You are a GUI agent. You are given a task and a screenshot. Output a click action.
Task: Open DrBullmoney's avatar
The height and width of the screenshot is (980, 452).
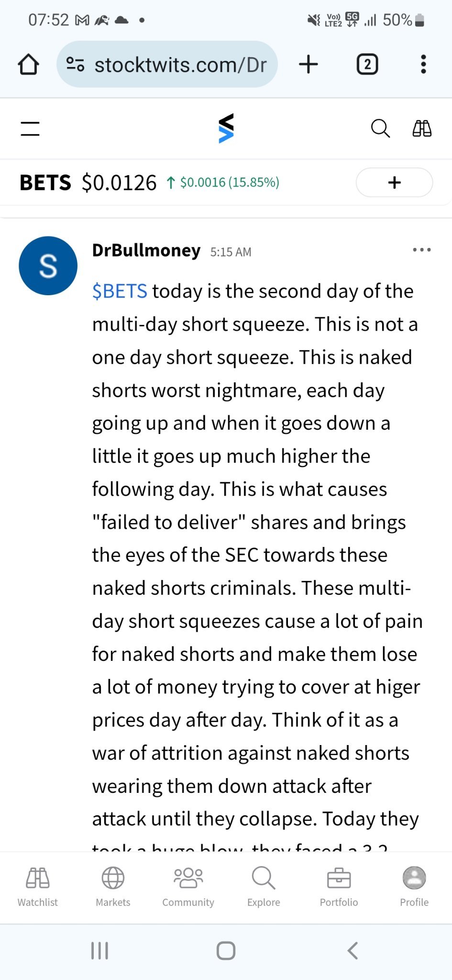[x=48, y=266]
